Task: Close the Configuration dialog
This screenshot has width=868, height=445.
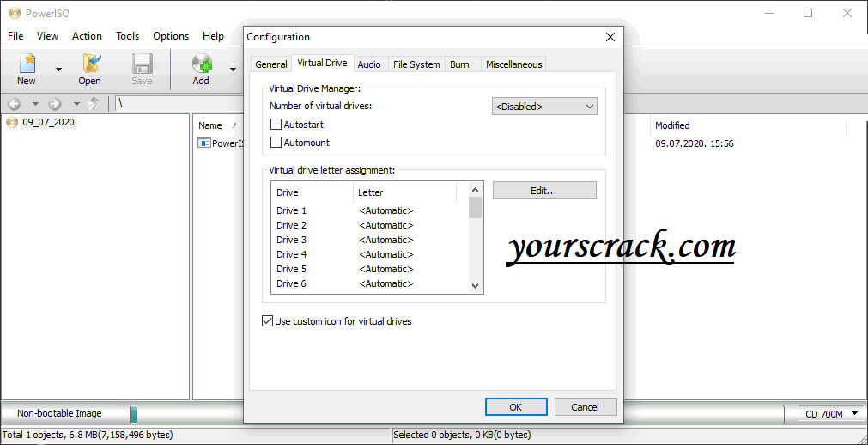Action: pos(610,37)
